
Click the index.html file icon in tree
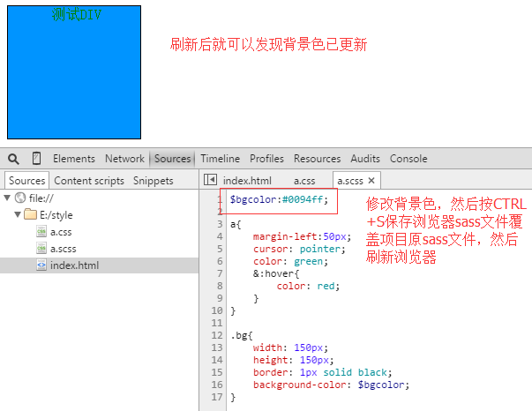click(x=41, y=265)
